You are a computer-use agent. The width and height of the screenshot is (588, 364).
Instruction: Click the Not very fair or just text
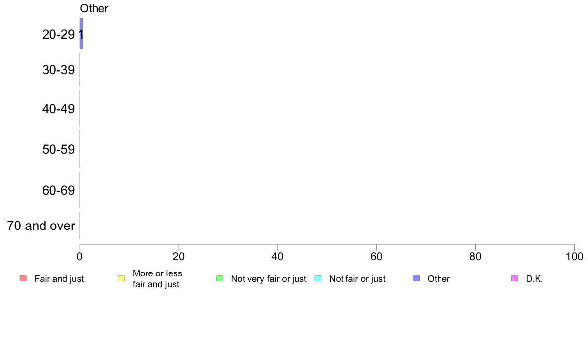268,279
